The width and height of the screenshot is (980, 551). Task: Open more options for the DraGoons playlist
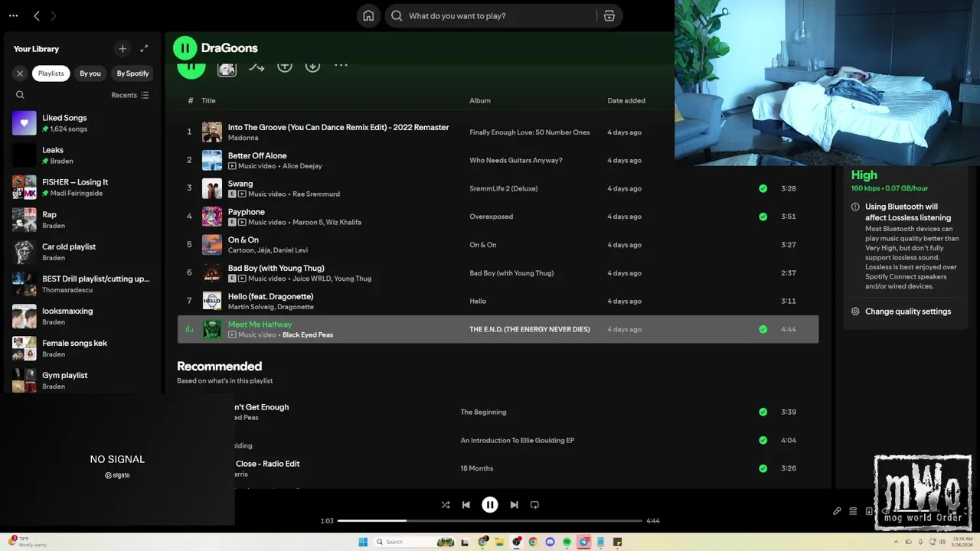click(341, 65)
